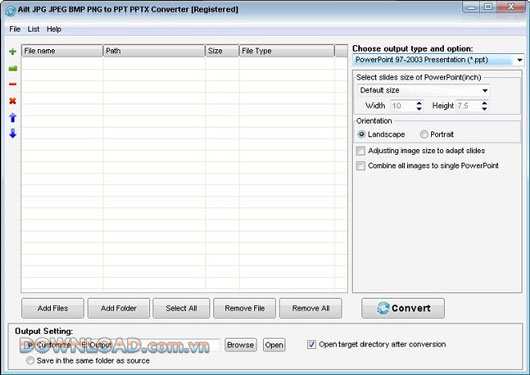Viewport: 530px width, 375px height.
Task: Select Landscape orientation
Action: click(x=361, y=134)
